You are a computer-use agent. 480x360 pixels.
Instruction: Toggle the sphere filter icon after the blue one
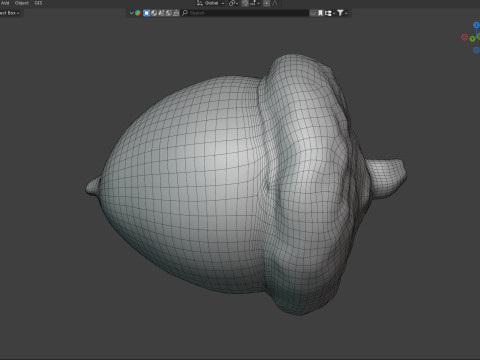(x=154, y=13)
